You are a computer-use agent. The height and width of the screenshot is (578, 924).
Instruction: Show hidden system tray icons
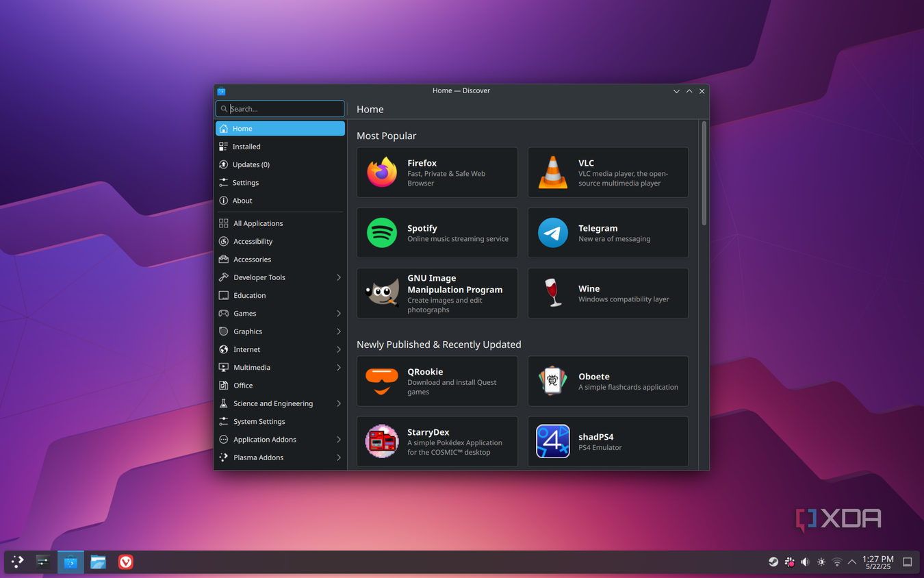[852, 562]
